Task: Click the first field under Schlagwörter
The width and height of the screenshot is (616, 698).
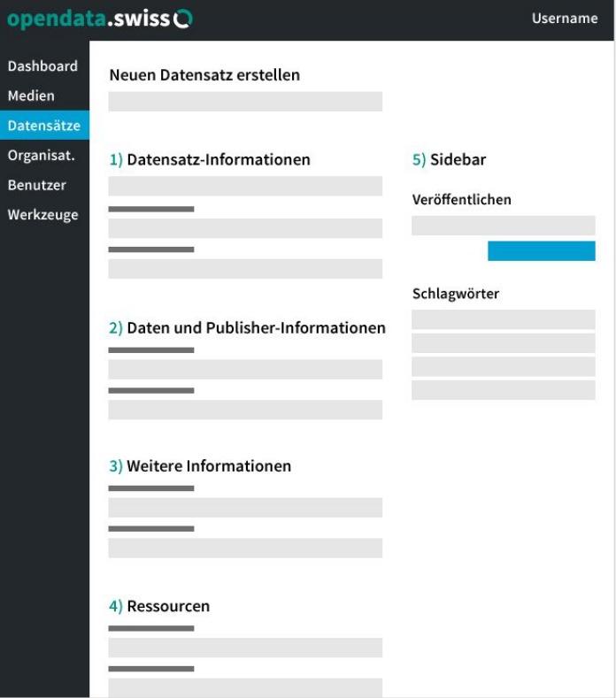Action: pyautogui.click(x=504, y=319)
